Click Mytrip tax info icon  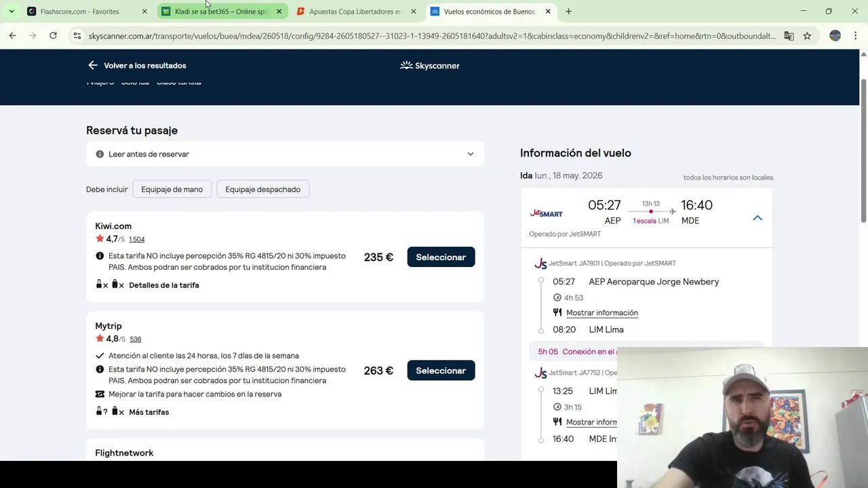point(100,369)
